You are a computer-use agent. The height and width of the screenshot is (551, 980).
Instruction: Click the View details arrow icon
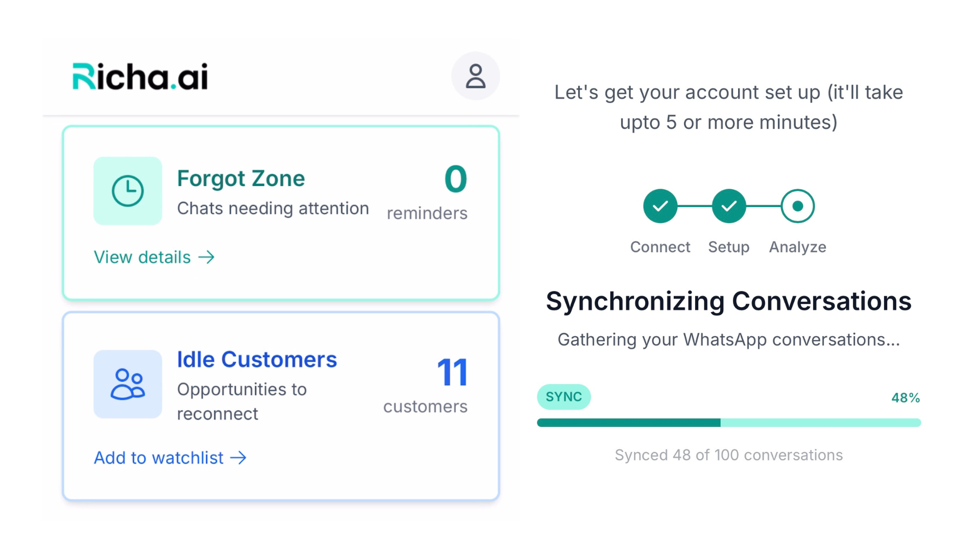207,257
